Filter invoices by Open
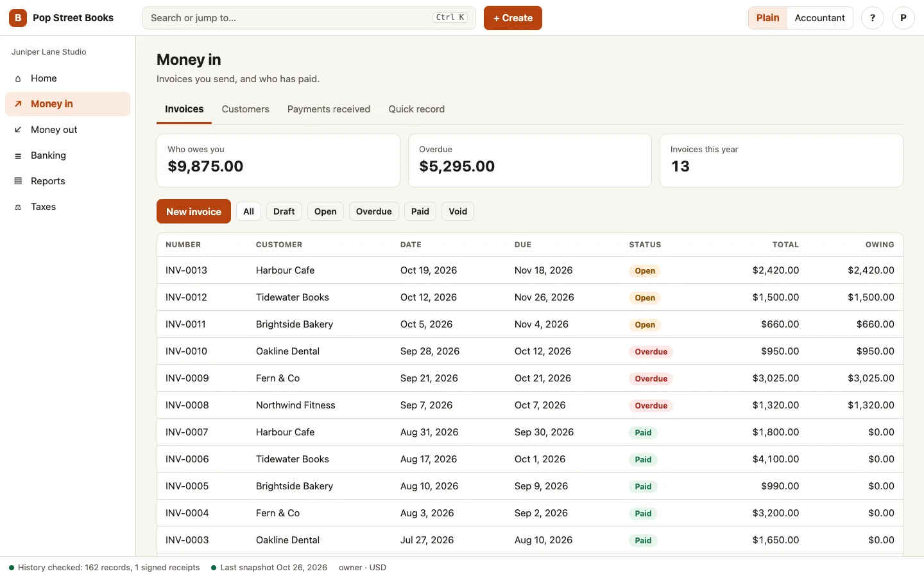The width and height of the screenshot is (924, 578). pos(325,211)
